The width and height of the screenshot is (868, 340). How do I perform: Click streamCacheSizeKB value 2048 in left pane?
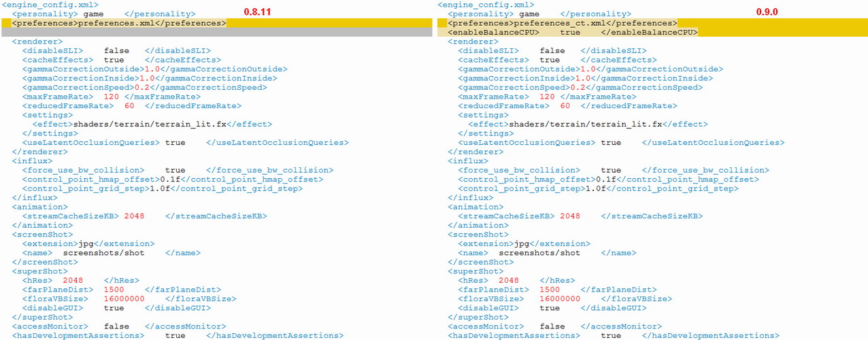pos(134,216)
